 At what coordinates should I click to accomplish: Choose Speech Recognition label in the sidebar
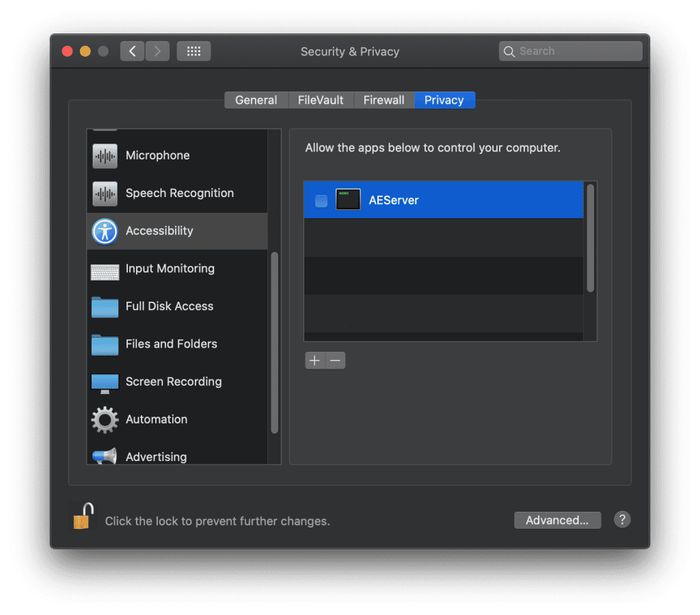(x=180, y=193)
